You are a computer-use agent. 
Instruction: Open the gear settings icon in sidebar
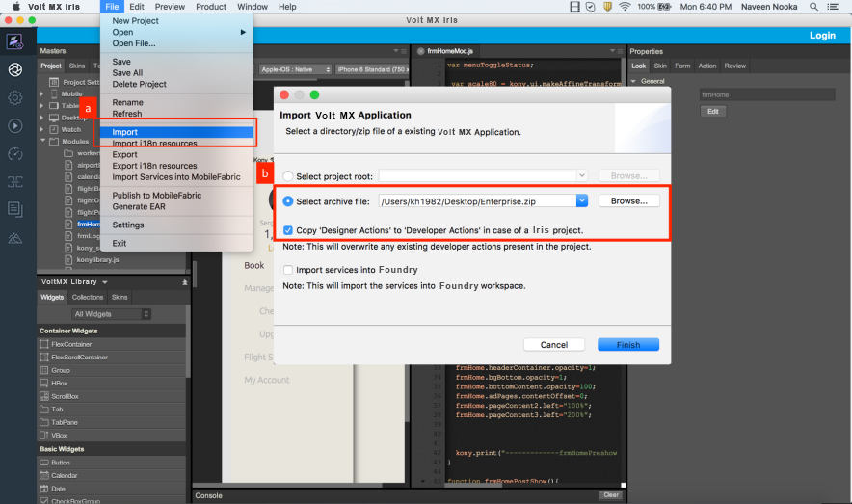point(15,97)
